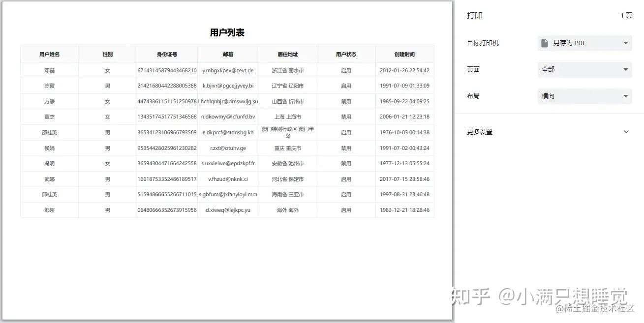Viewport: 644px width, 323px height.
Task: Click email link d.xiweq@lejkpc.yu in preview
Action: tap(228, 209)
